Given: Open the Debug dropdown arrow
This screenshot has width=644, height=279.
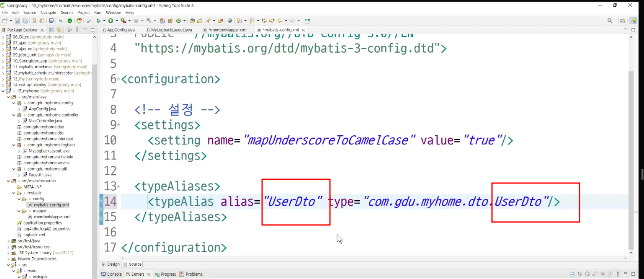Looking at the screenshot, I should coord(104,21).
